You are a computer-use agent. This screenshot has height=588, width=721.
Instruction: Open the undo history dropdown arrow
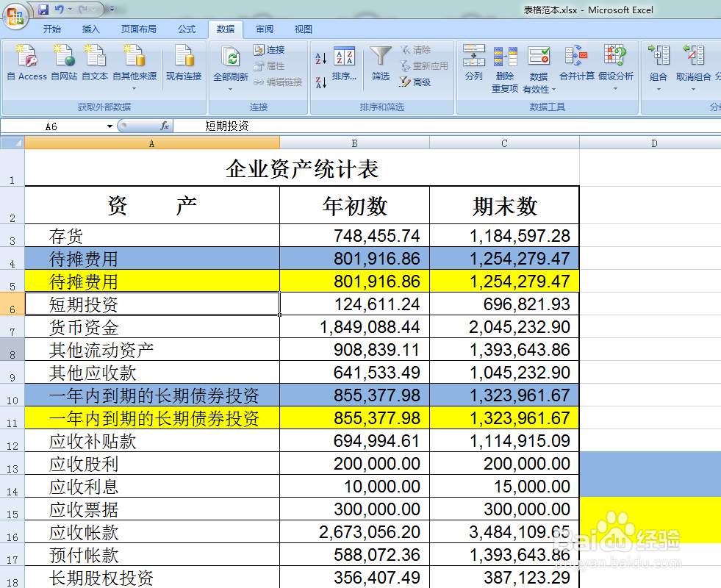pyautogui.click(x=70, y=10)
